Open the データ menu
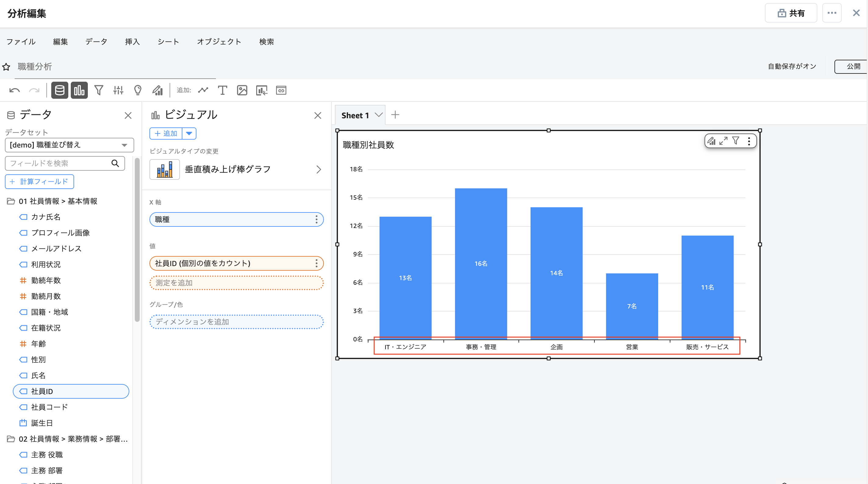The width and height of the screenshot is (868, 484). pos(96,41)
